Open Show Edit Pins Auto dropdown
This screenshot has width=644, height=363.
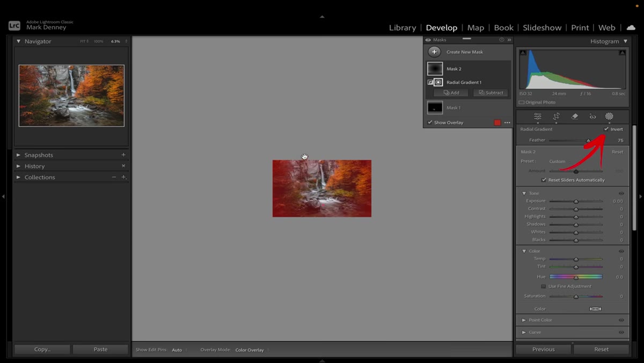(179, 350)
